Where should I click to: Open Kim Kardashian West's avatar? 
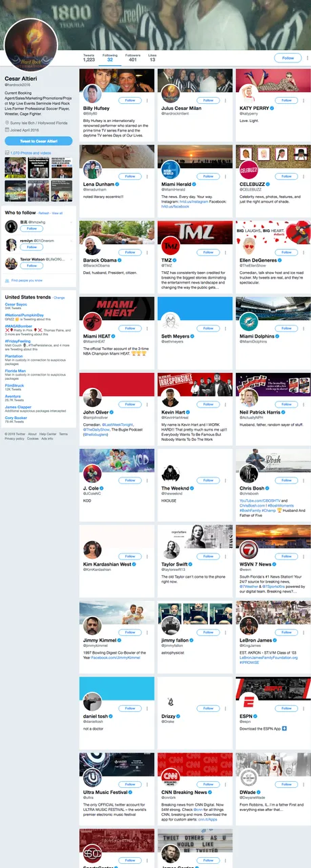click(92, 550)
